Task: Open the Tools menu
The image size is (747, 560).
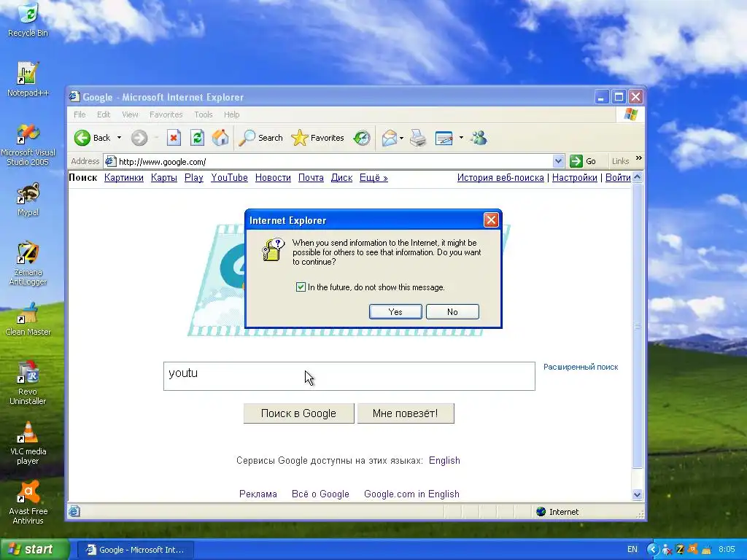Action: pos(204,114)
